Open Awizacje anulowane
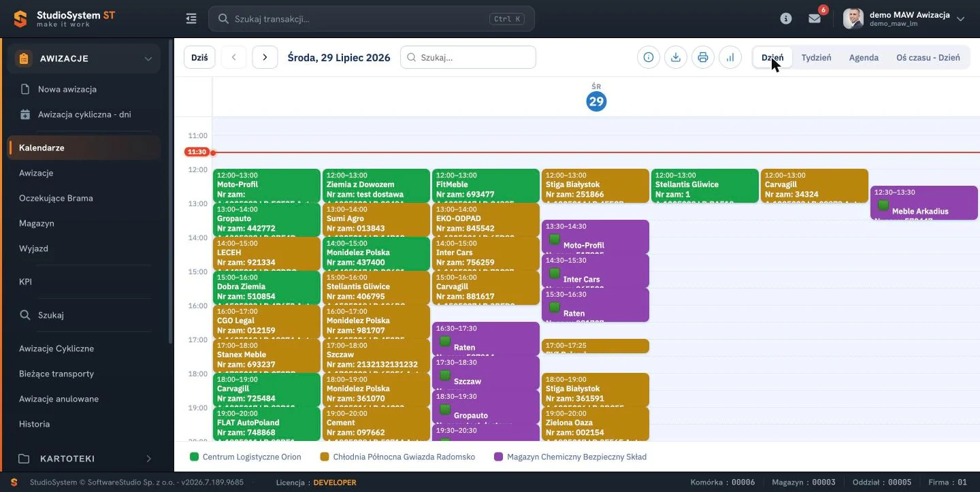This screenshot has height=492, width=980. [x=59, y=399]
